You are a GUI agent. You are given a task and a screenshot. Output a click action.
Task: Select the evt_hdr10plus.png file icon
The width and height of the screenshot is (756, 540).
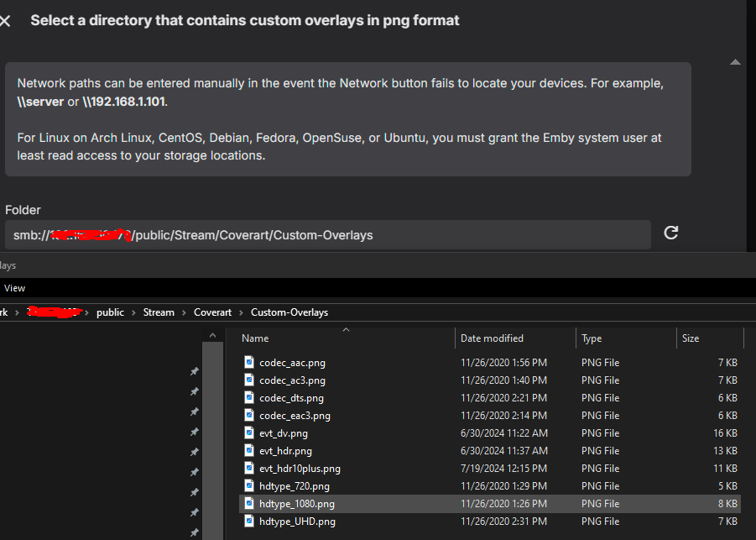pyautogui.click(x=249, y=469)
